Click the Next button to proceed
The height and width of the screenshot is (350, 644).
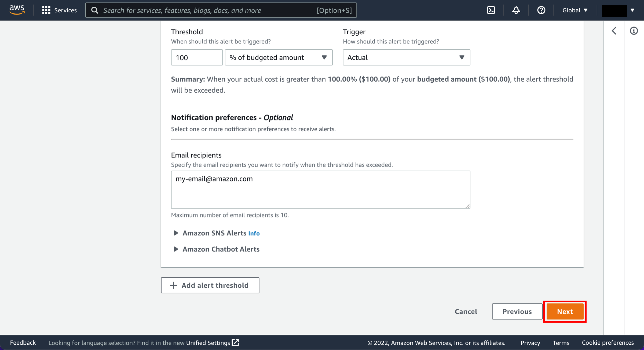[x=565, y=311]
